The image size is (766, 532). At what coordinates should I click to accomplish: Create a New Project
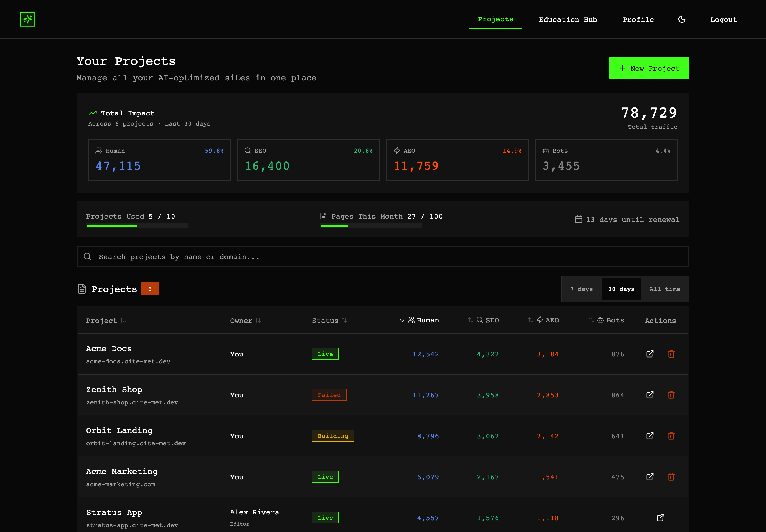pyautogui.click(x=649, y=68)
